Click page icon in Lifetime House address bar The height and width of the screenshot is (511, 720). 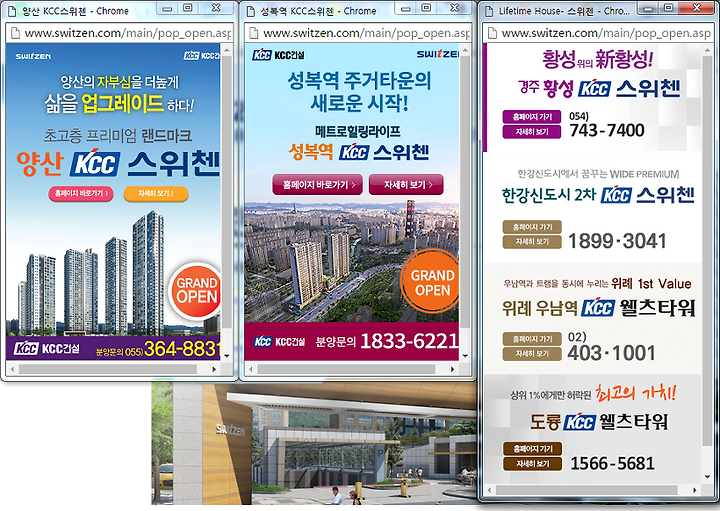[492, 33]
